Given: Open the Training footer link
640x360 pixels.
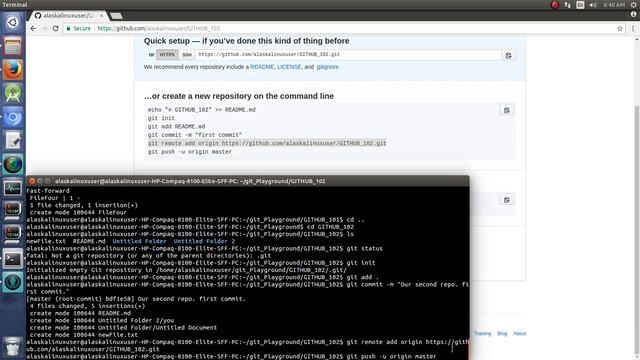Looking at the screenshot, I should [482, 333].
